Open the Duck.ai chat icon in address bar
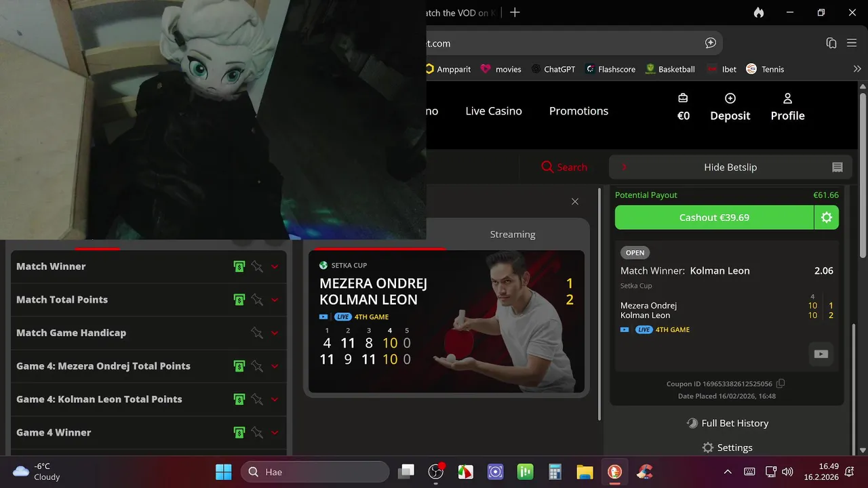Image resolution: width=868 pixels, height=488 pixels. click(x=711, y=43)
